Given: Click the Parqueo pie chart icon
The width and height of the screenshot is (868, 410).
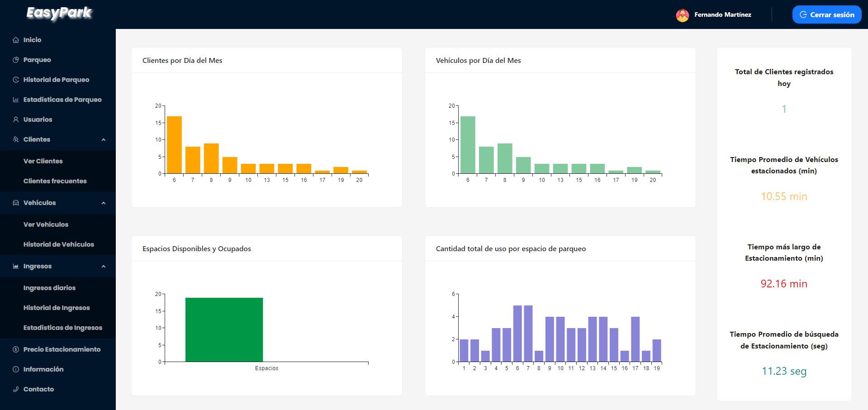Looking at the screenshot, I should [x=16, y=60].
